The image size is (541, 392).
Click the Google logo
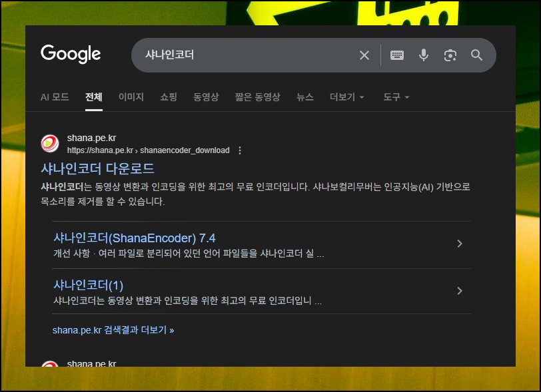point(71,54)
